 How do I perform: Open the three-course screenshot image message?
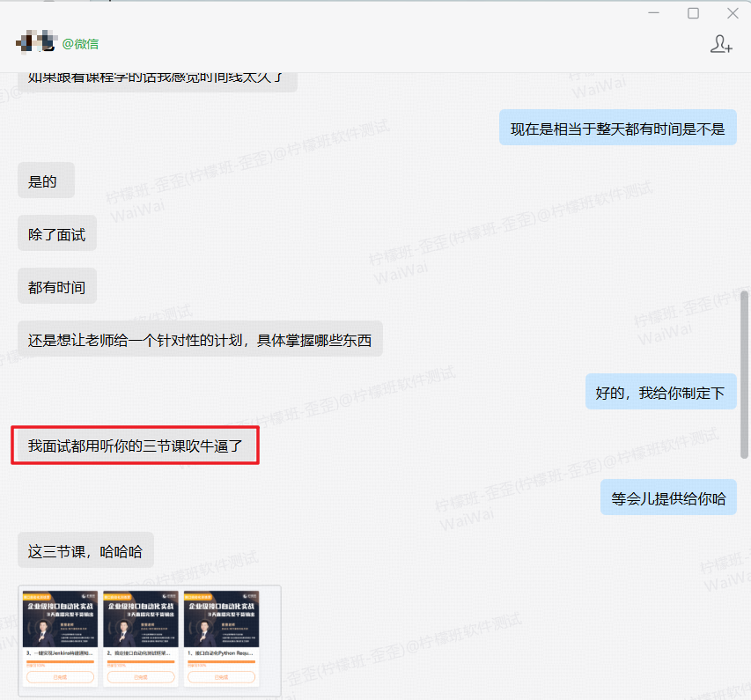pos(150,641)
